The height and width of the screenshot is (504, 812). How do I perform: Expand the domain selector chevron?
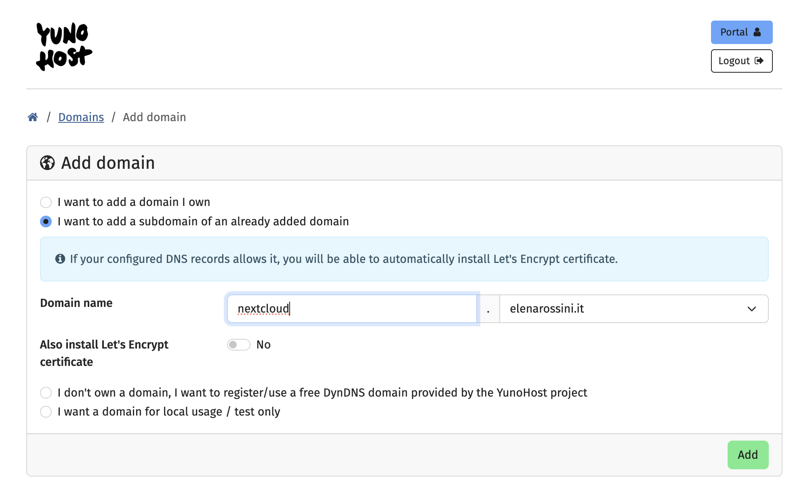752,309
